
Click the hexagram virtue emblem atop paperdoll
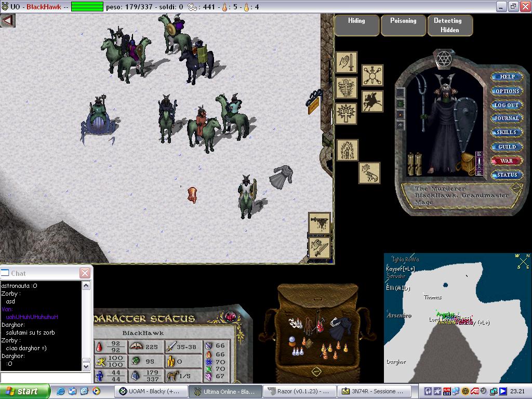tap(443, 59)
